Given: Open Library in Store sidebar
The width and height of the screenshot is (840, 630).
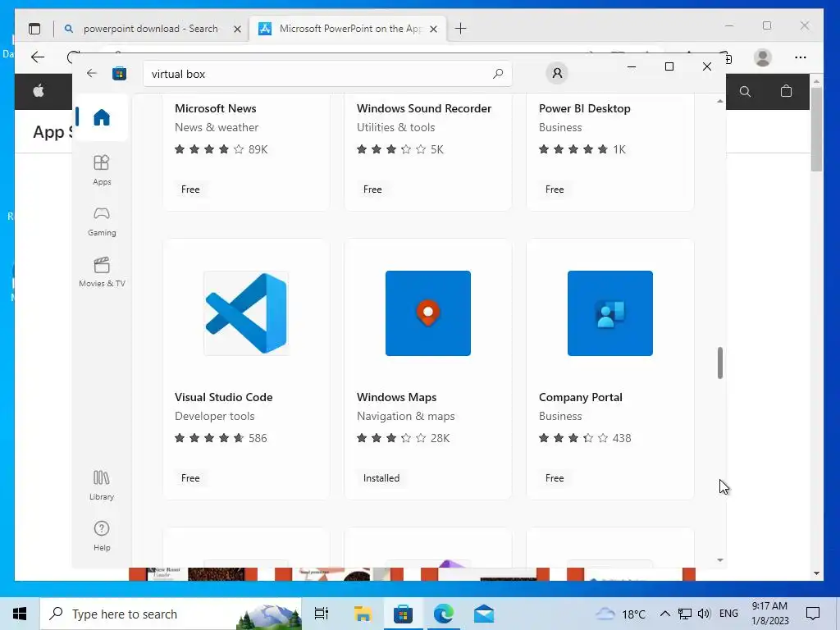Looking at the screenshot, I should [x=102, y=485].
